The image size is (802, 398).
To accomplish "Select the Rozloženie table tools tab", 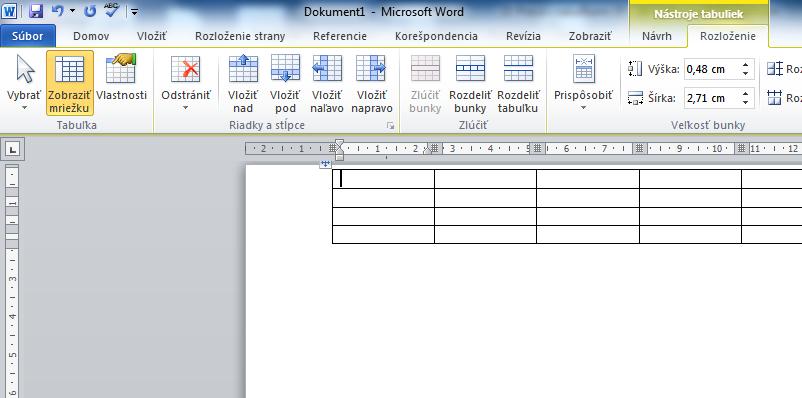I will 727,36.
